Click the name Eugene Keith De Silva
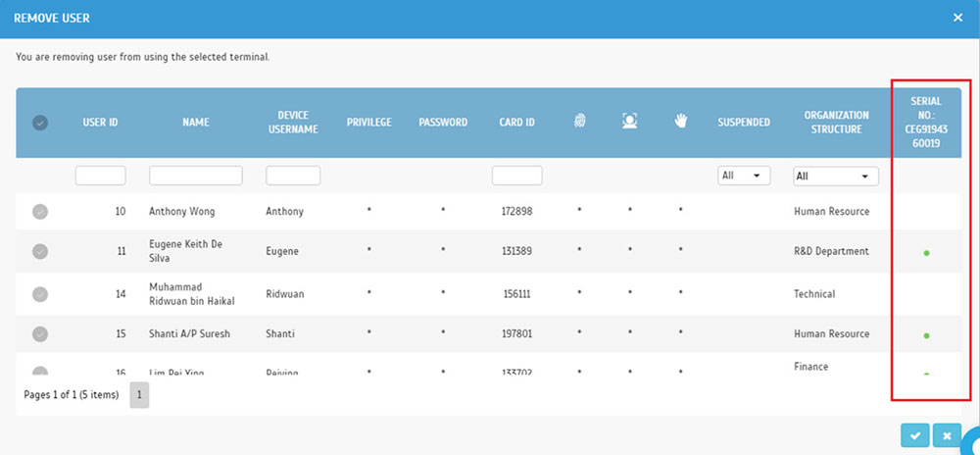This screenshot has height=455, width=980. coord(186,251)
